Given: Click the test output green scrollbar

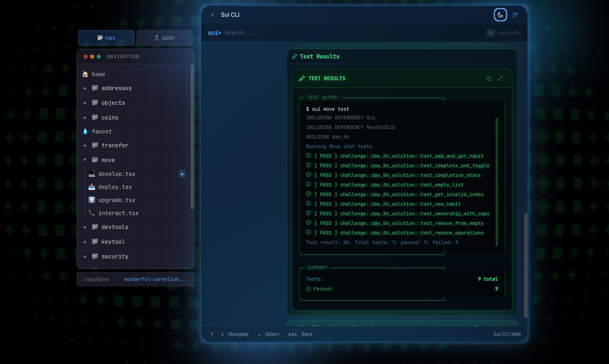Looking at the screenshot, I should pos(497,182).
